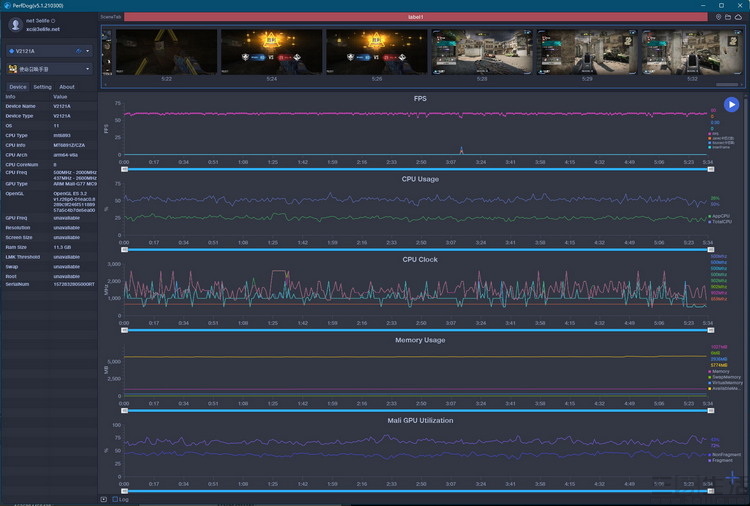Viewport: 750px width, 506px height.
Task: Click the CPU Usage chart title
Action: coord(420,179)
